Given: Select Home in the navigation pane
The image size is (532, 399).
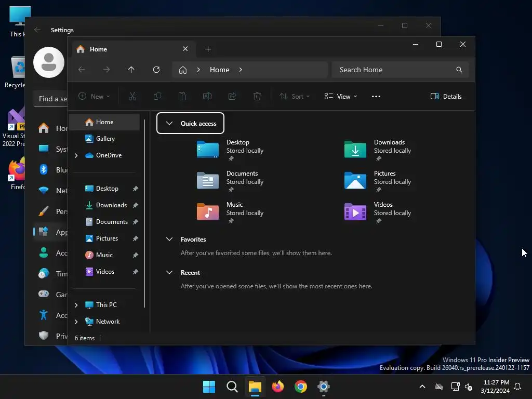Looking at the screenshot, I should [104, 122].
